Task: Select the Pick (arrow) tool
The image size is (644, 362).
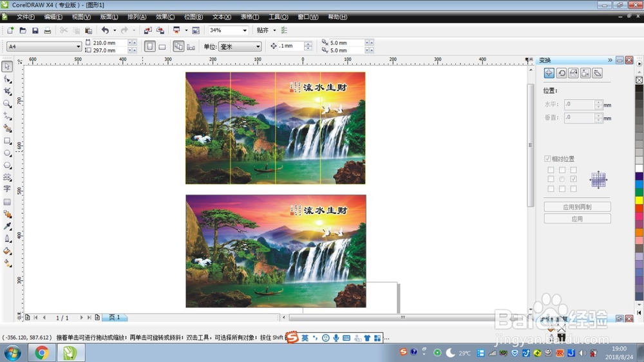Action: (x=7, y=66)
